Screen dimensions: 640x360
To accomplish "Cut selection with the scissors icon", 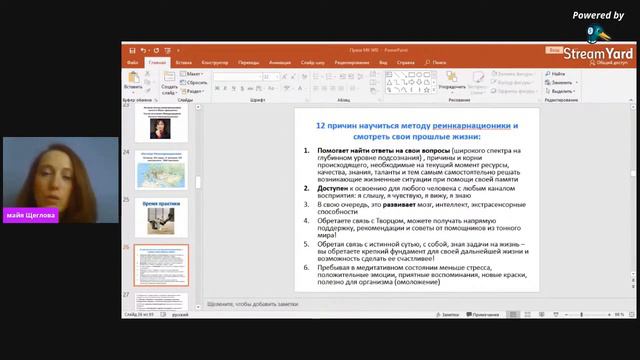I will tap(147, 73).
